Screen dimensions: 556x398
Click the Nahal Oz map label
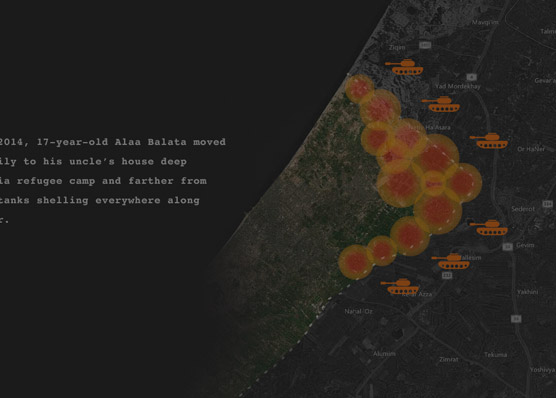tap(358, 311)
